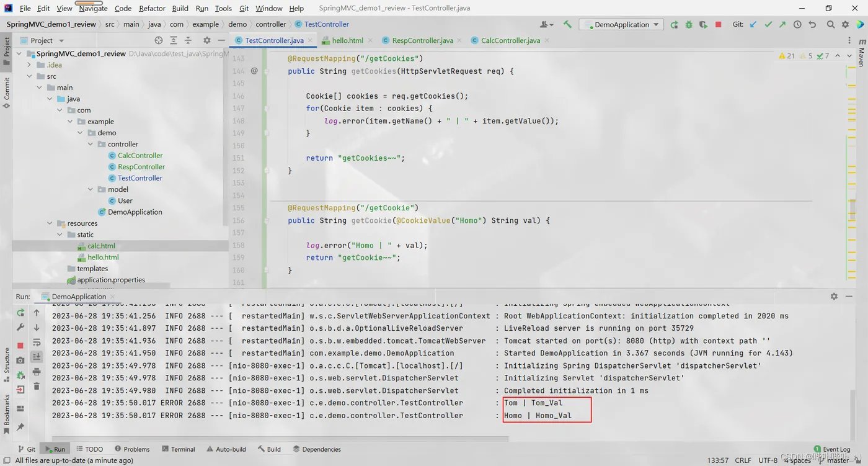Open Search Everywhere magnifier icon
Screen dimensions: 868x466
[x=831, y=24]
